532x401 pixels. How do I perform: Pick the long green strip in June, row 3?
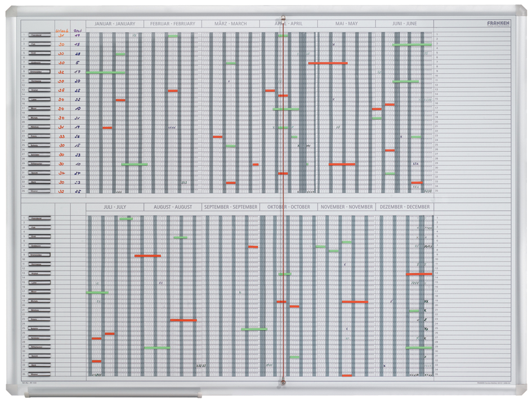[412, 44]
